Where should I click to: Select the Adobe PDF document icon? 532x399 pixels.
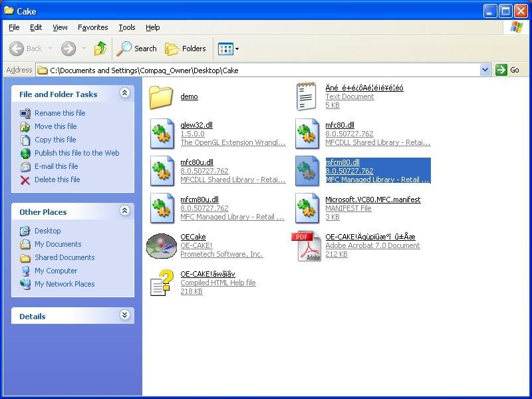[306, 246]
